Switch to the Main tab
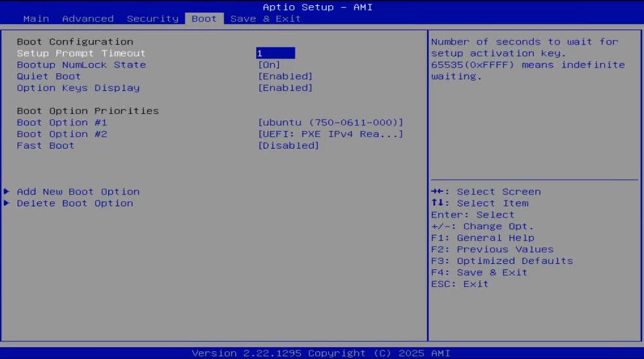The height and width of the screenshot is (359, 644). (x=36, y=19)
